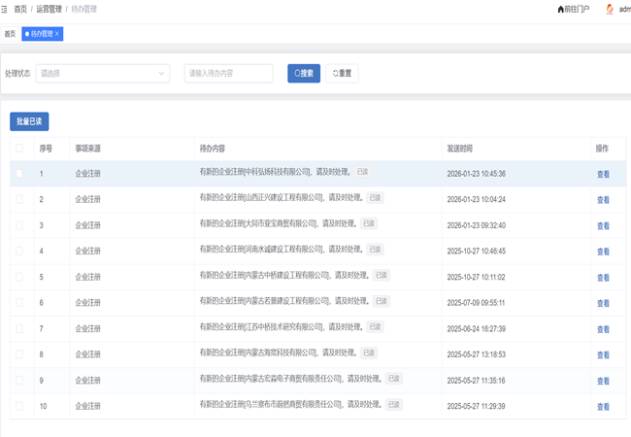This screenshot has width=631, height=437.
Task: Open the 处理状态 dropdown
Action: (x=103, y=73)
